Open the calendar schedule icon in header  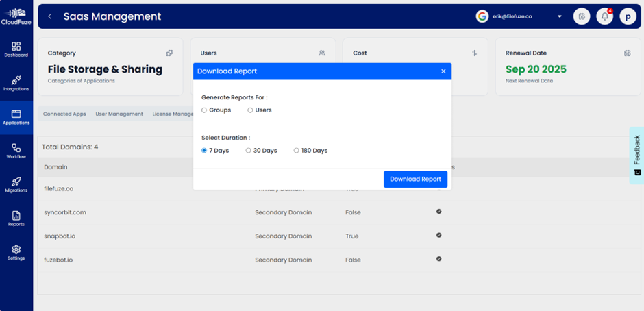[582, 16]
